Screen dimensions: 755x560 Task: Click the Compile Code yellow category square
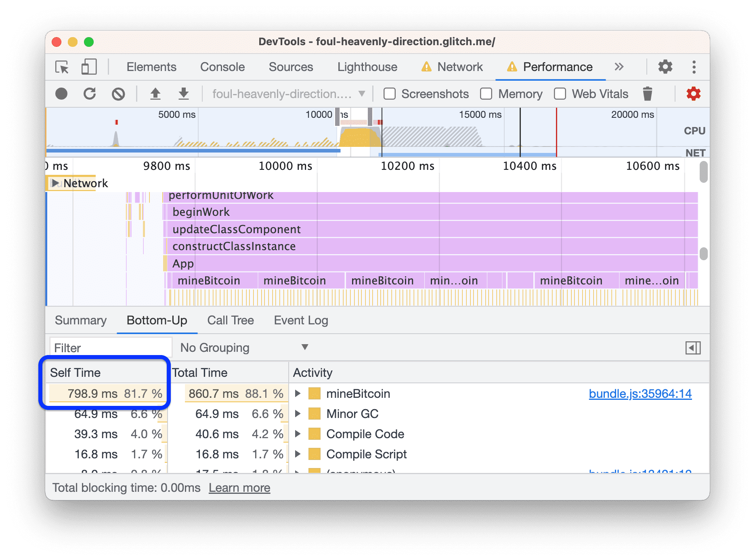coord(315,434)
